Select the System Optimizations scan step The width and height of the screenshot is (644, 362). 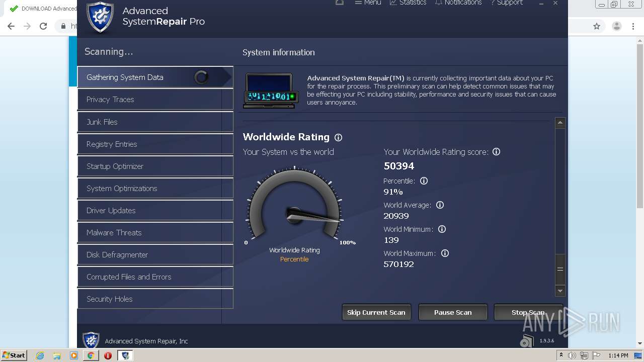pyautogui.click(x=155, y=188)
